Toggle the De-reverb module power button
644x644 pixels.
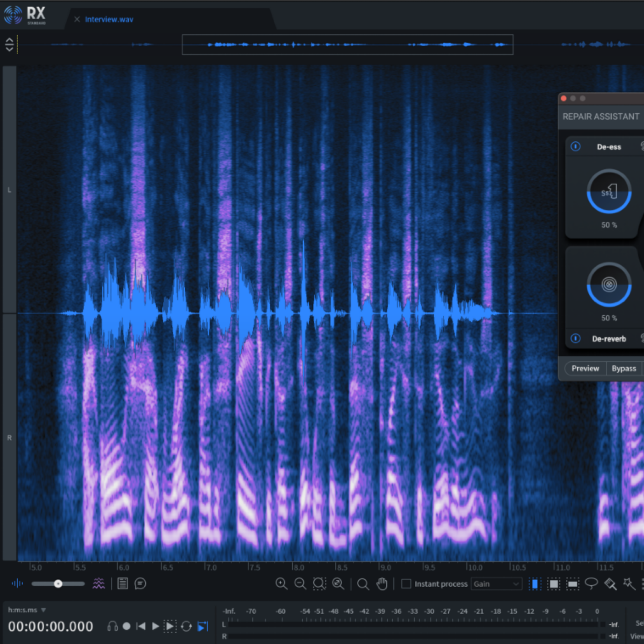[575, 338]
